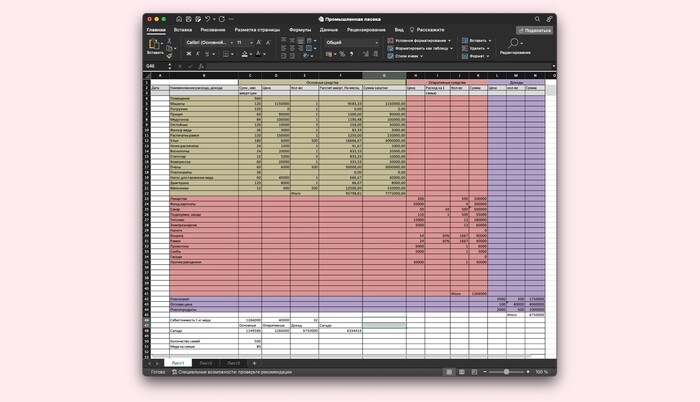The image size is (700, 402).
Task: Click the Font color A icon
Action: coord(258,54)
